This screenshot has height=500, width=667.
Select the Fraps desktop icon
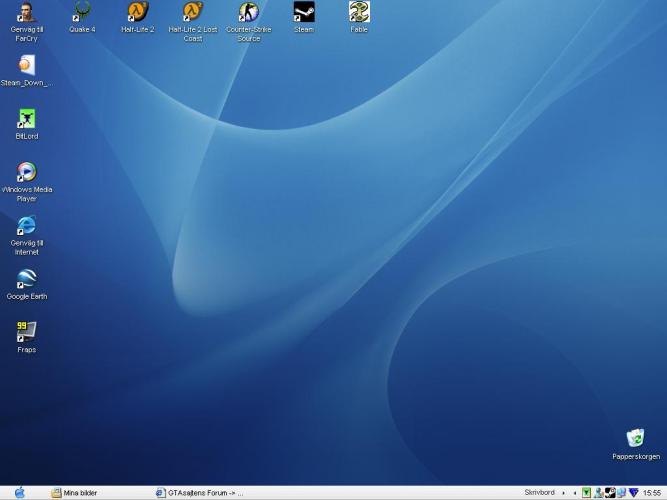[x=27, y=332]
